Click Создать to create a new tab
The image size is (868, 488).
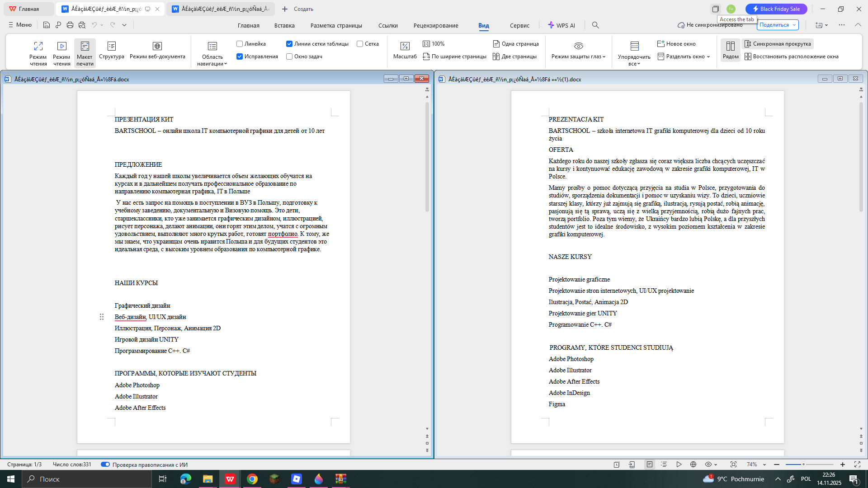[x=297, y=9]
